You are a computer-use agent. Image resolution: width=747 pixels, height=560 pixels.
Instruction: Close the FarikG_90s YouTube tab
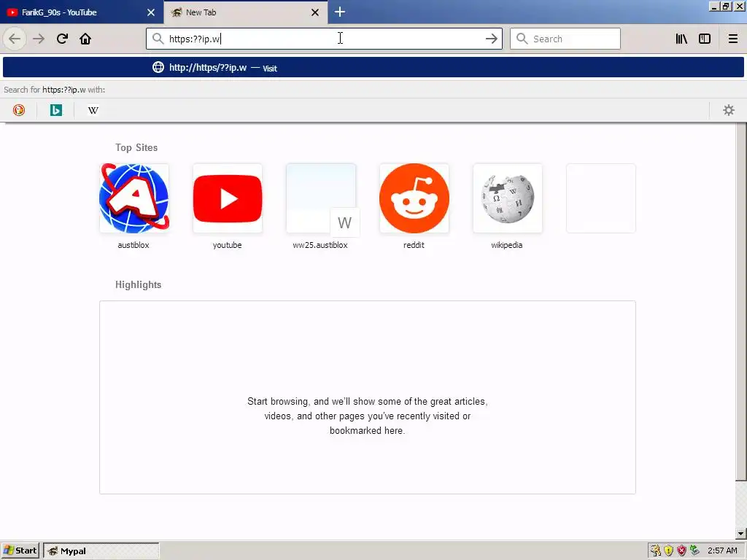pos(150,12)
